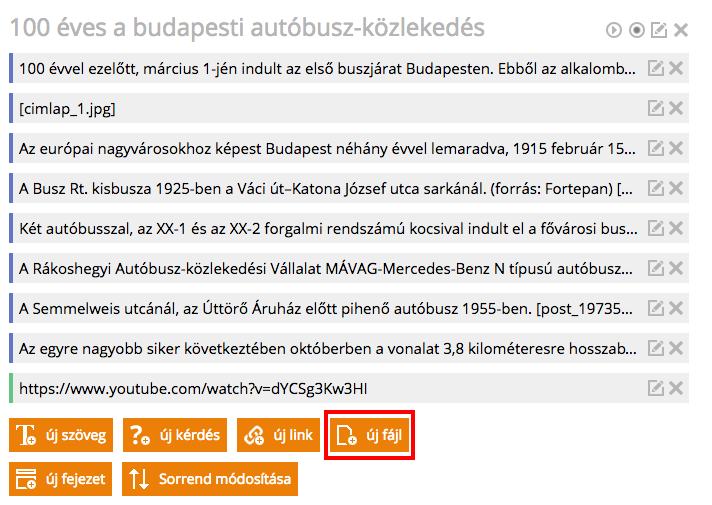
Task: Delete the 'Az egyre nagyobb siker' row
Action: click(676, 348)
